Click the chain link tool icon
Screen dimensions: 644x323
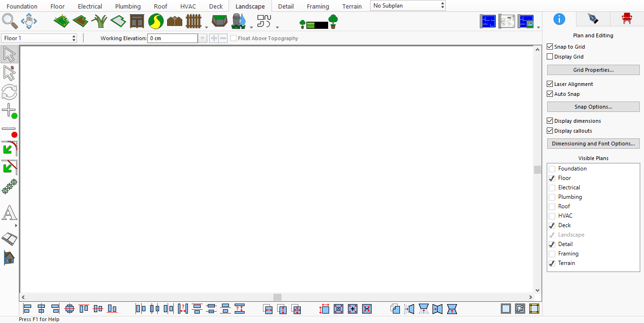9,187
